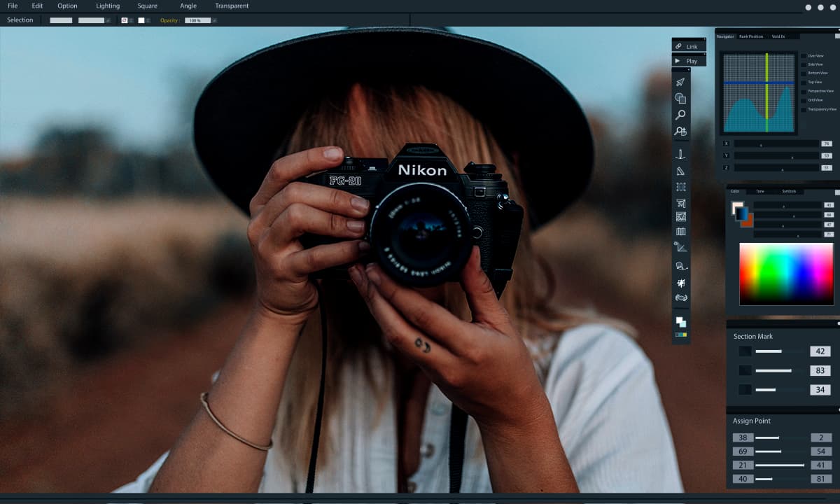Switch to the Rank Position tab
The image size is (840, 504).
751,36
